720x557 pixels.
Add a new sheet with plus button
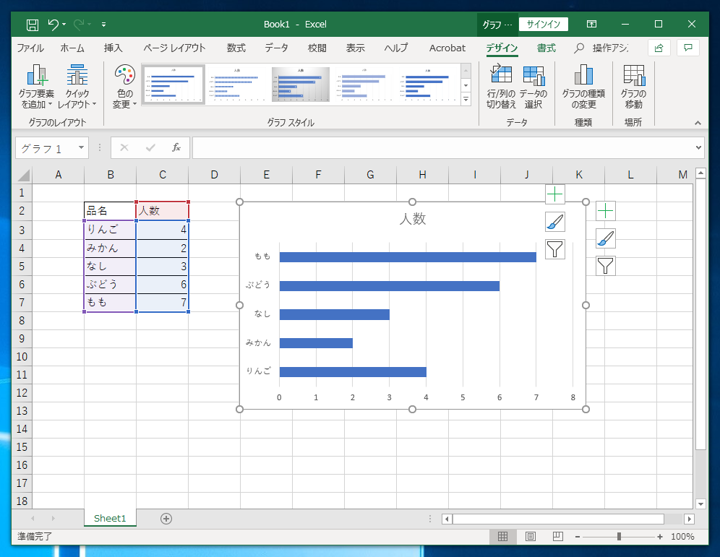pos(166,518)
